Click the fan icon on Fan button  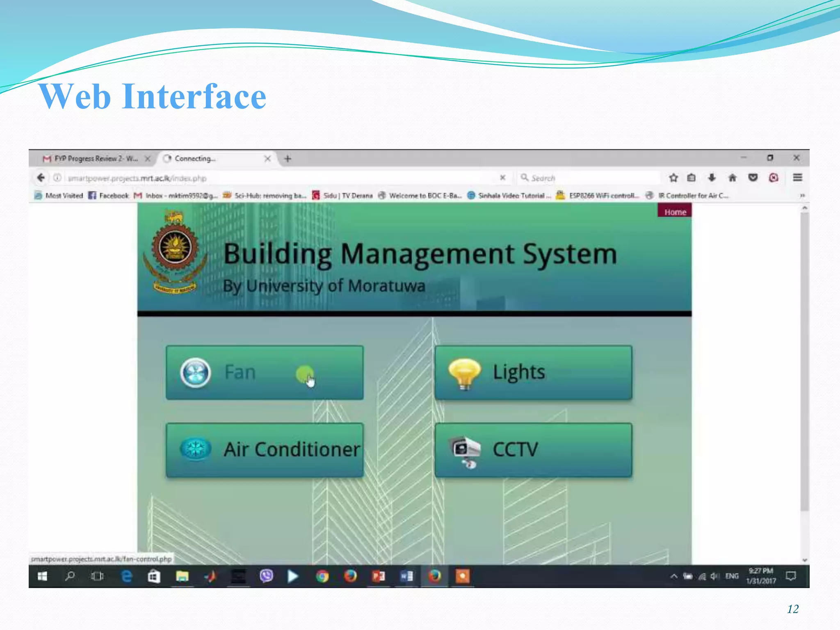click(196, 372)
